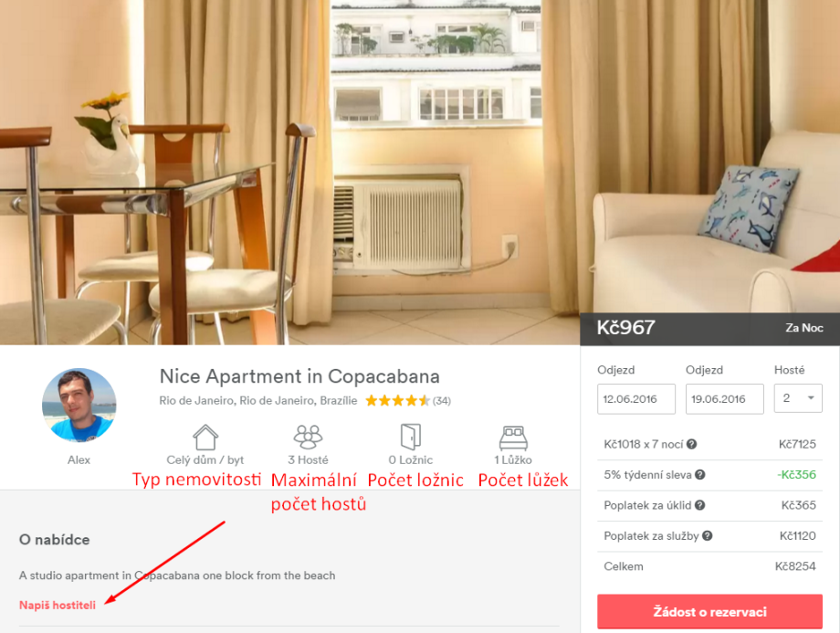This screenshot has height=633, width=840.
Task: Click the check-out date field 19.06.2016
Action: tap(724, 399)
